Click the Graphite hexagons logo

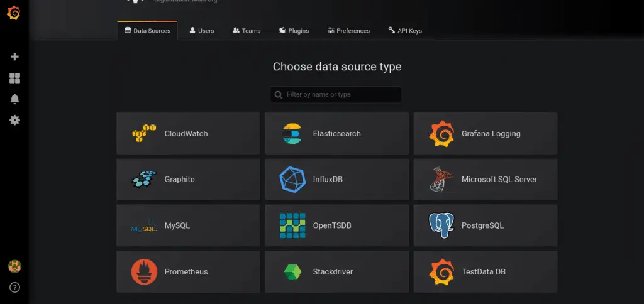click(x=144, y=179)
